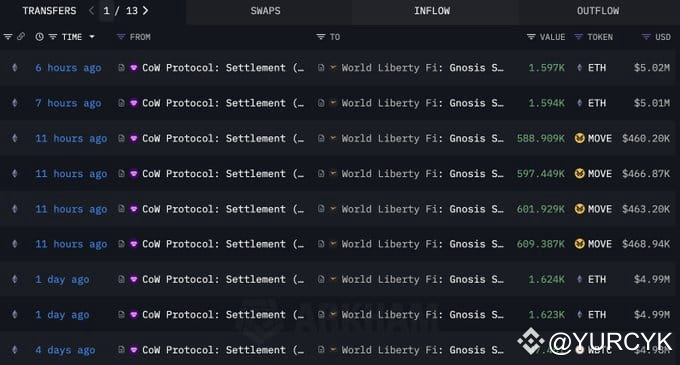The image size is (680, 365).
Task: Open the TOKEN filter dropdown
Action: (578, 37)
